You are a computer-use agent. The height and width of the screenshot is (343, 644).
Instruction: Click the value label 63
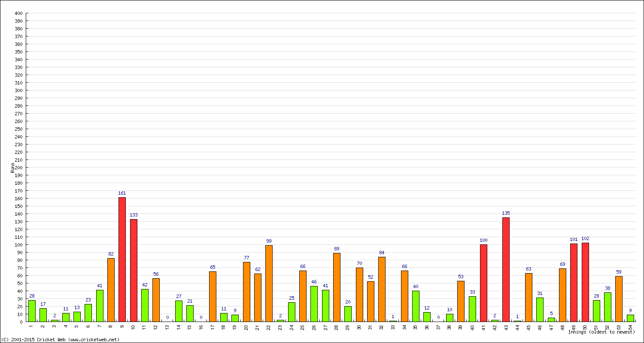click(x=529, y=269)
